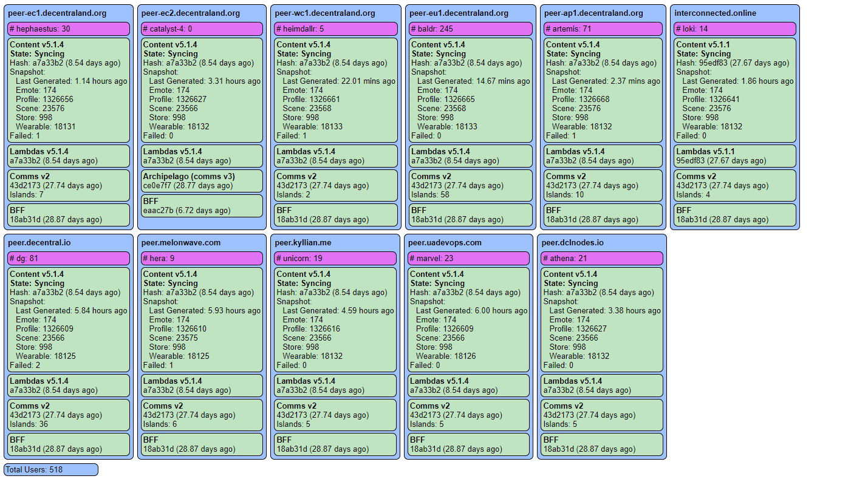Click the '# hephaestus: 30' realm bar
The width and height of the screenshot is (868, 490).
click(x=69, y=29)
